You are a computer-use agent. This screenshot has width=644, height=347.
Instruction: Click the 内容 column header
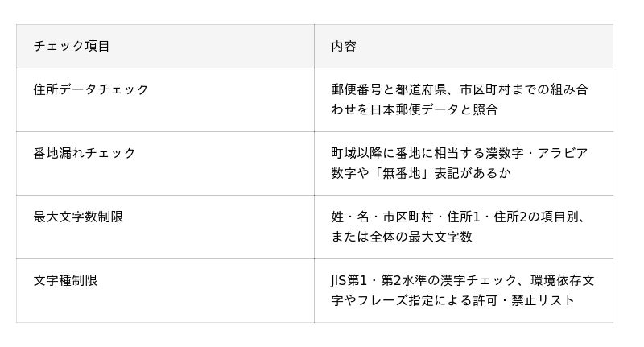click(x=344, y=46)
